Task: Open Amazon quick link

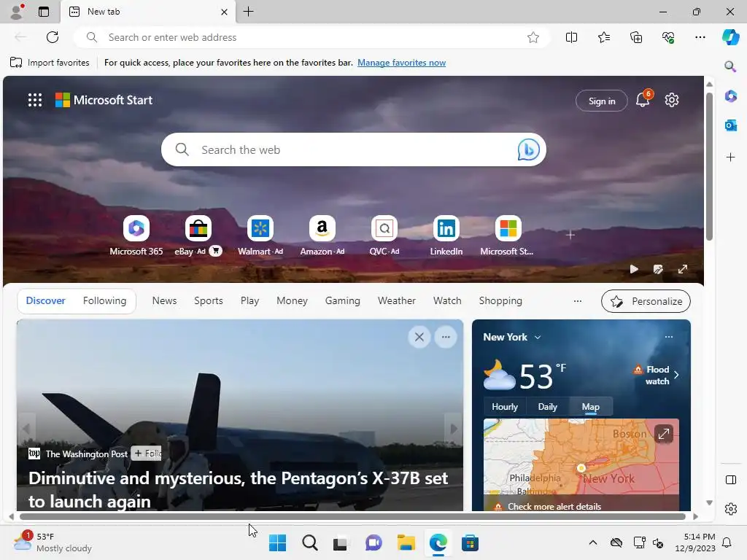Action: point(322,236)
